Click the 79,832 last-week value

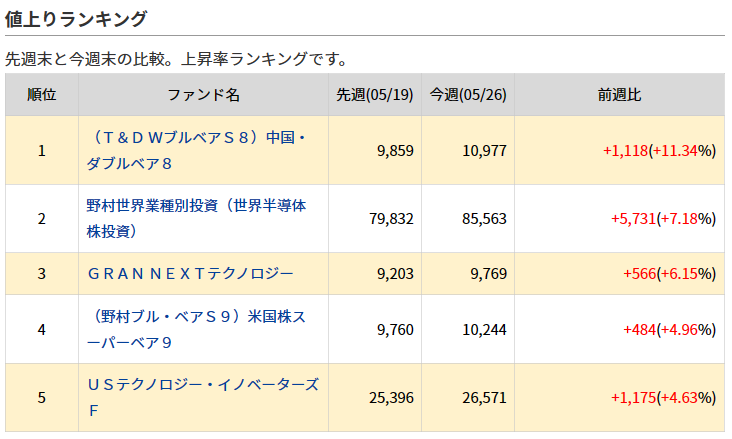pos(391,219)
